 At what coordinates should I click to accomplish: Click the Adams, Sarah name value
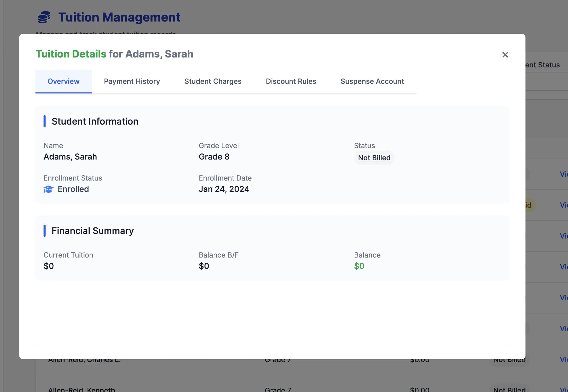tap(70, 157)
